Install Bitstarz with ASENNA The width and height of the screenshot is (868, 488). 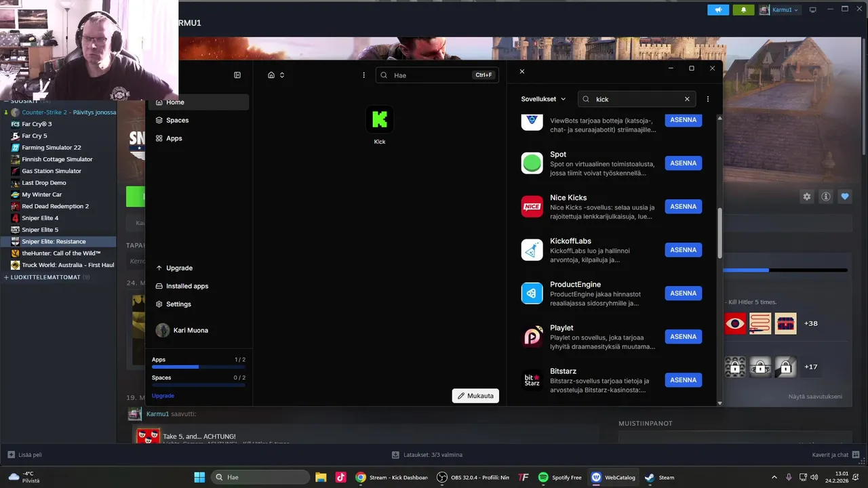tap(684, 380)
